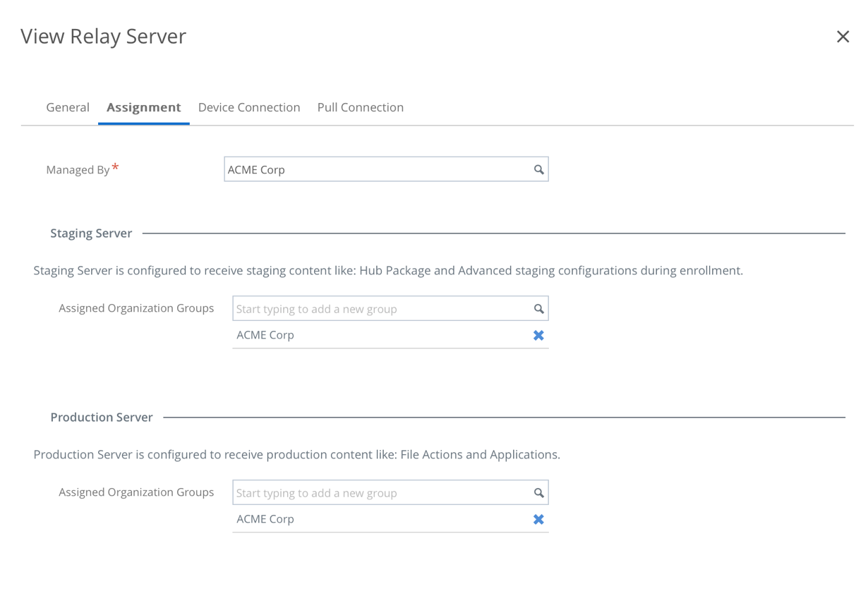The image size is (868, 615).
Task: Select ACME Corp entry under Staging Server
Action: point(265,335)
